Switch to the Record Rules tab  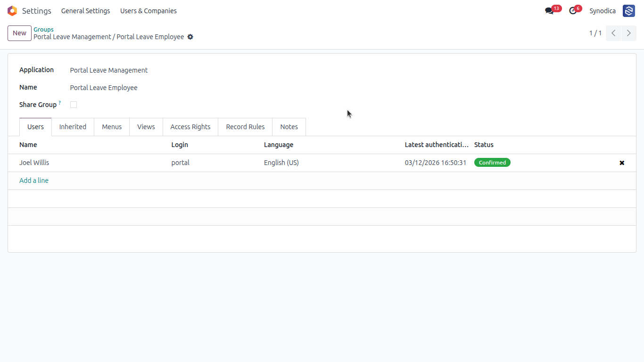coord(245,127)
